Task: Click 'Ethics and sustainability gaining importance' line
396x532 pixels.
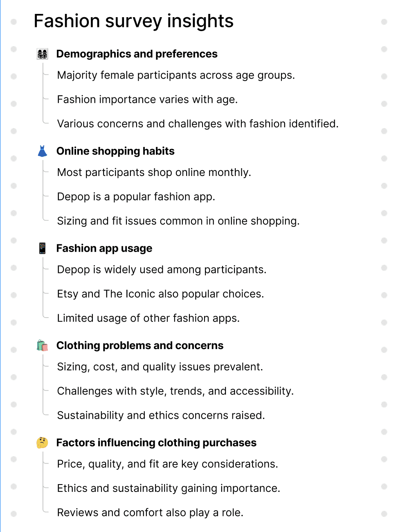Action: (169, 488)
